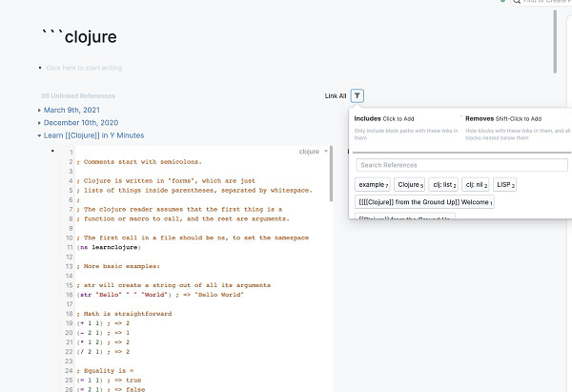Image resolution: width=572 pixels, height=392 pixels.
Task: Add the Clojure filter tag
Action: 410,185
